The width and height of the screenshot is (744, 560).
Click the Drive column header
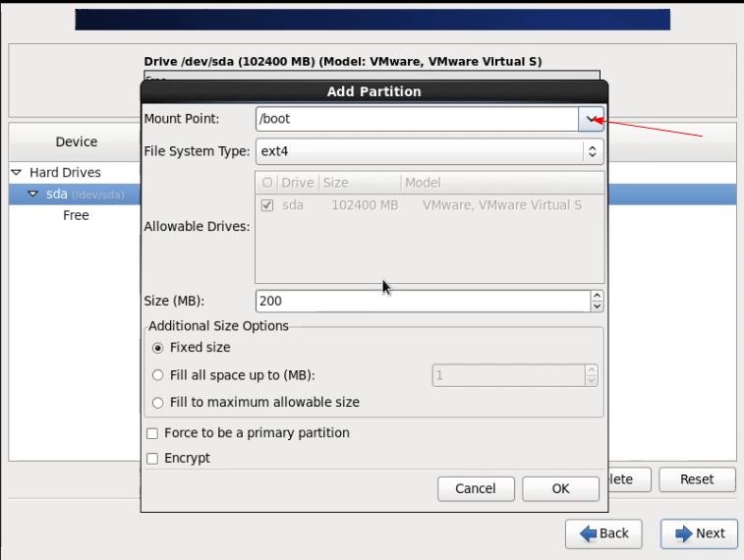click(298, 183)
